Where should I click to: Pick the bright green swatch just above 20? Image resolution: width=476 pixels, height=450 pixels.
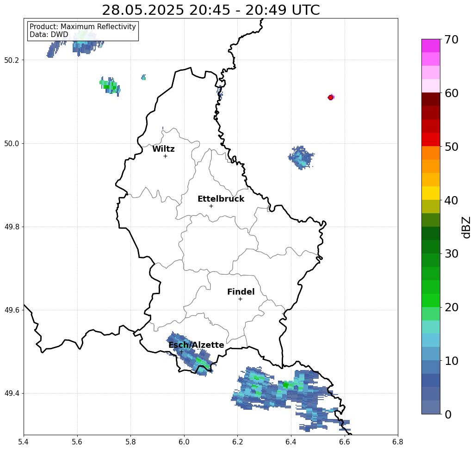pos(431,300)
